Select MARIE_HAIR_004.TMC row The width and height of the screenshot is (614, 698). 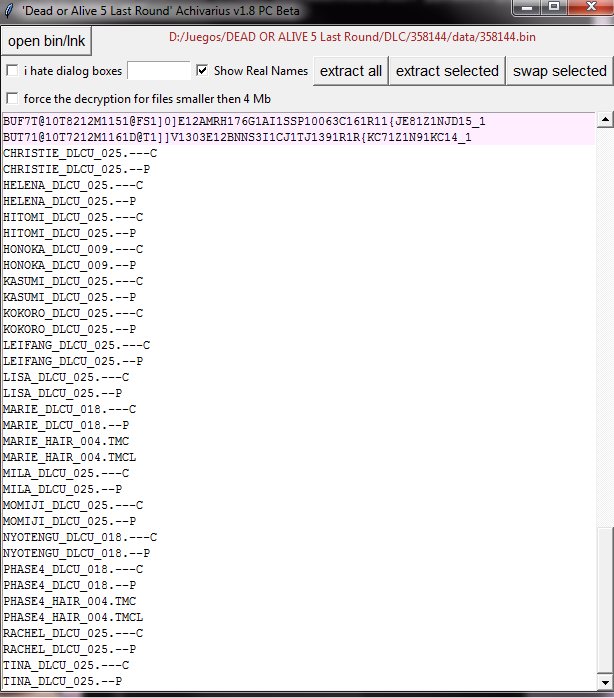click(x=298, y=442)
